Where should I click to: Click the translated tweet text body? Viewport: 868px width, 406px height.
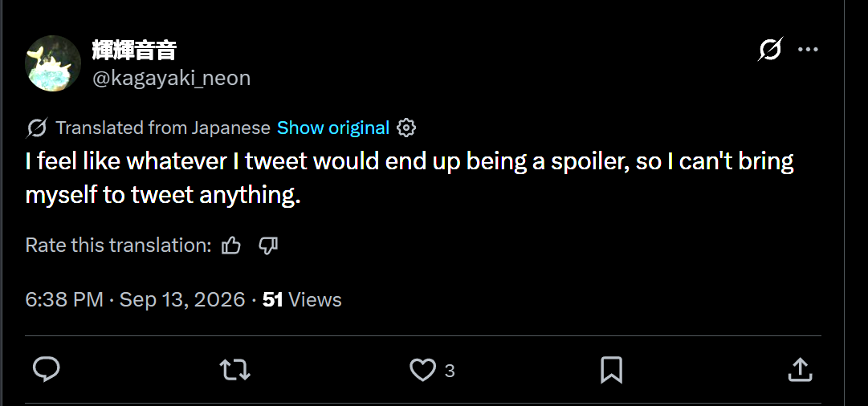click(410, 178)
